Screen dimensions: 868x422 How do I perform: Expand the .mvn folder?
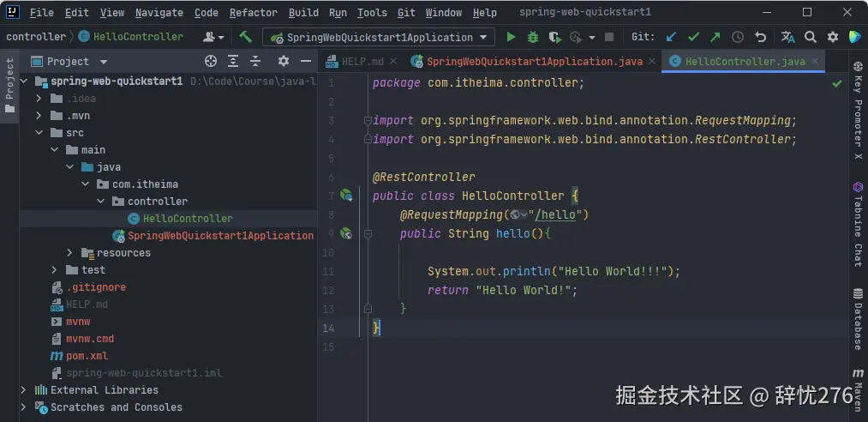pyautogui.click(x=39, y=116)
